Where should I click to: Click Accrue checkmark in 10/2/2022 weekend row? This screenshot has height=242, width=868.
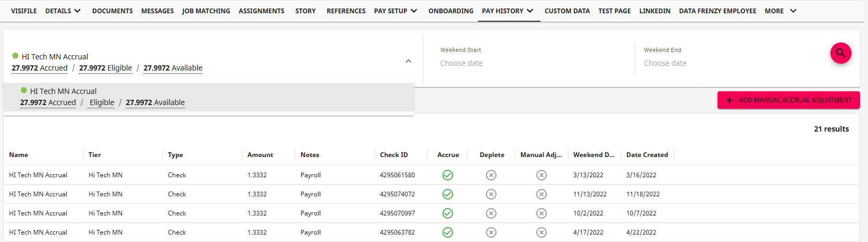[x=448, y=213]
